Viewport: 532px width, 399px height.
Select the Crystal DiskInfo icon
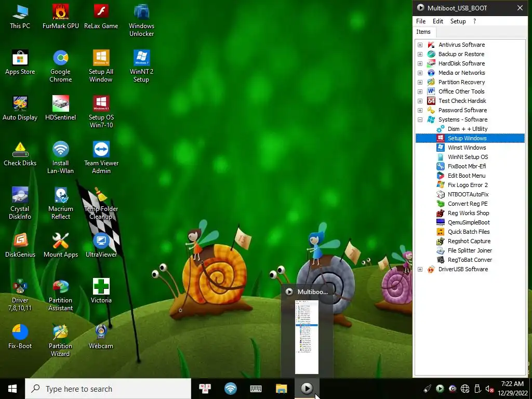click(20, 204)
